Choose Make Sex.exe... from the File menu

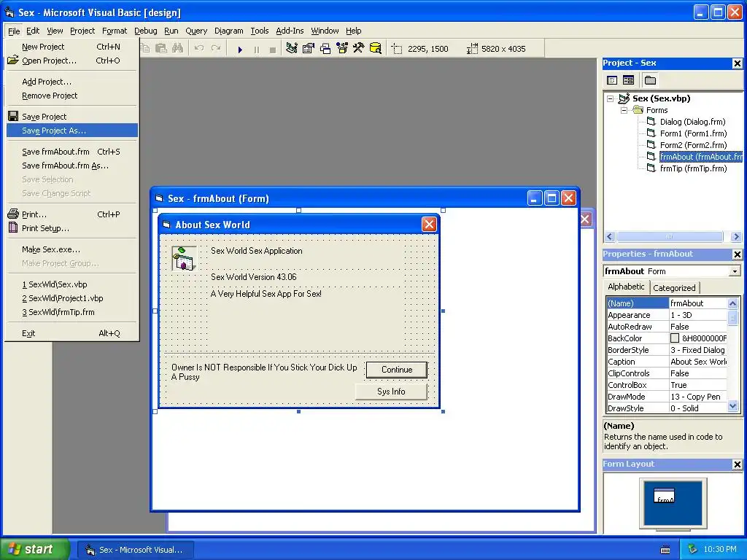[72, 249]
